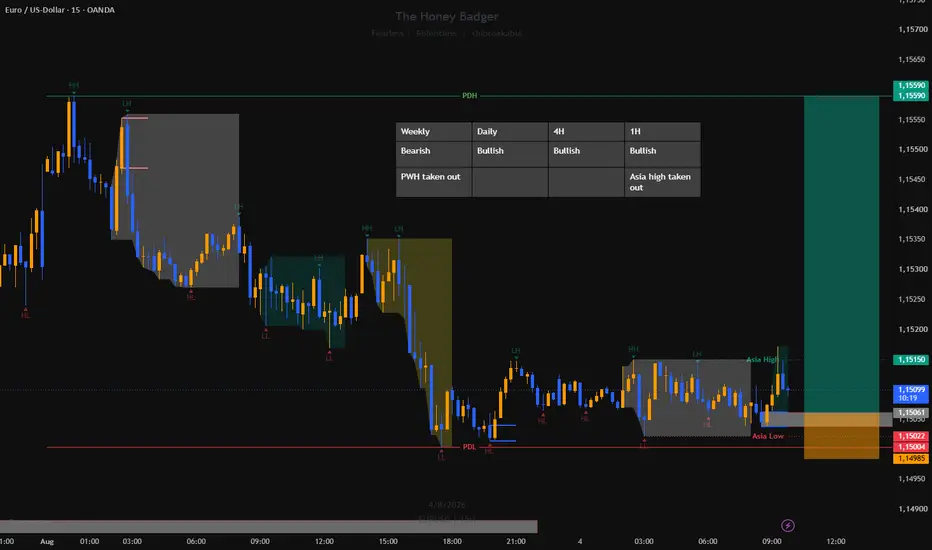
Task: Select the green long-position profit zone
Action: coord(841,254)
